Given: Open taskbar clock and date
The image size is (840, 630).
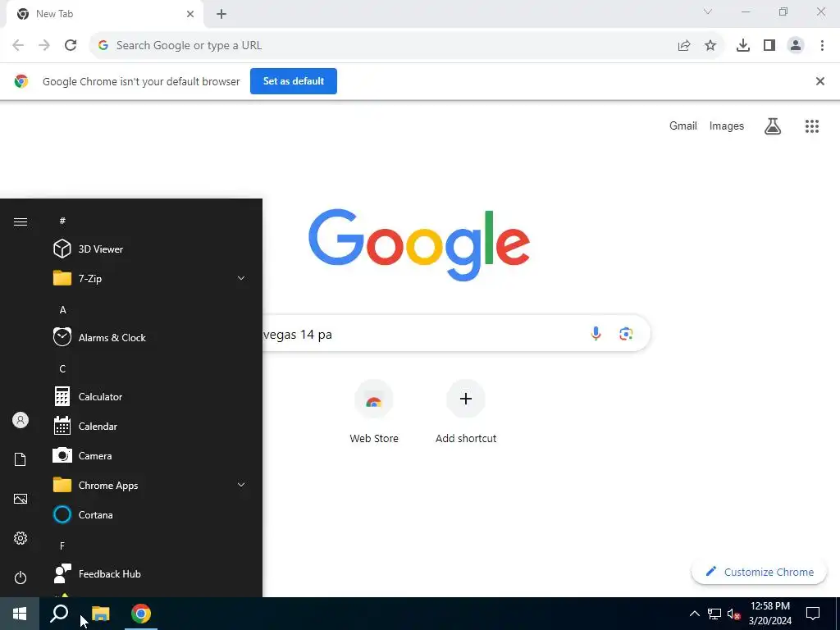Looking at the screenshot, I should click(x=769, y=614).
